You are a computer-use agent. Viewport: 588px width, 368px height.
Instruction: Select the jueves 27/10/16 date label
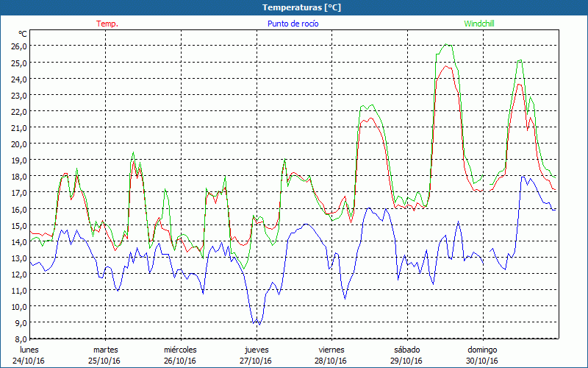pos(256,355)
